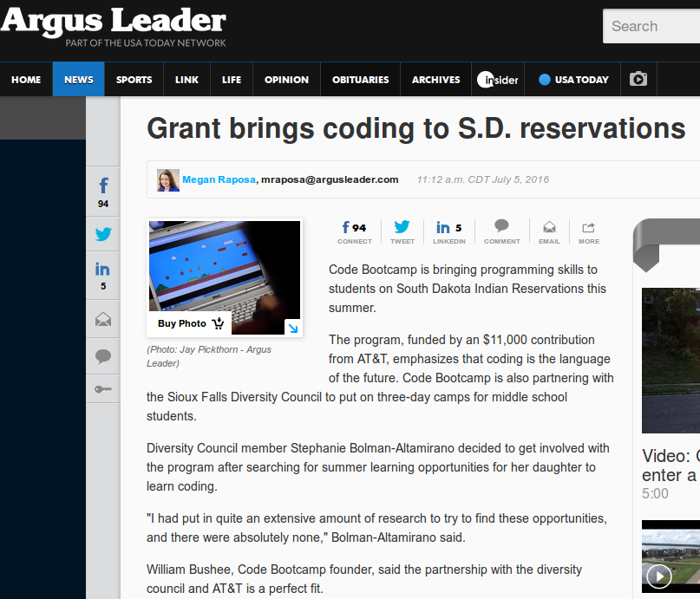The height and width of the screenshot is (599, 700).
Task: Click the Twitter bird icon in left sidebar
Action: (x=103, y=234)
